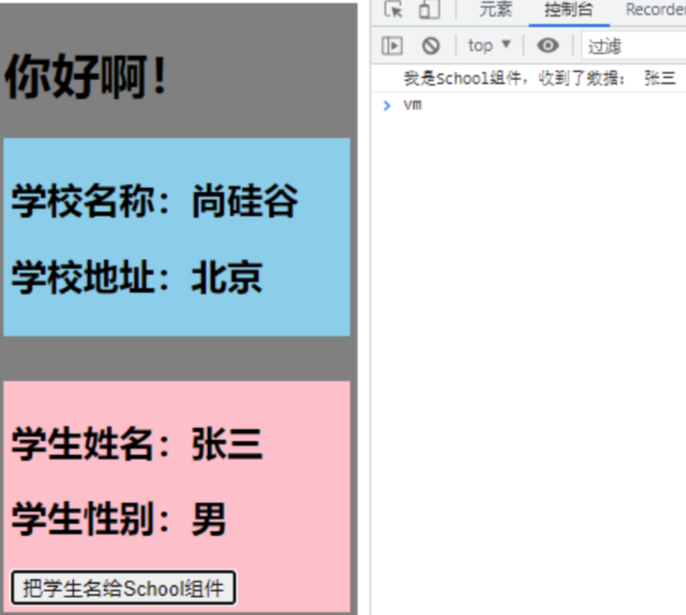Toggle the device toolbar icon
Image resolution: width=686 pixels, height=615 pixels.
429,10
